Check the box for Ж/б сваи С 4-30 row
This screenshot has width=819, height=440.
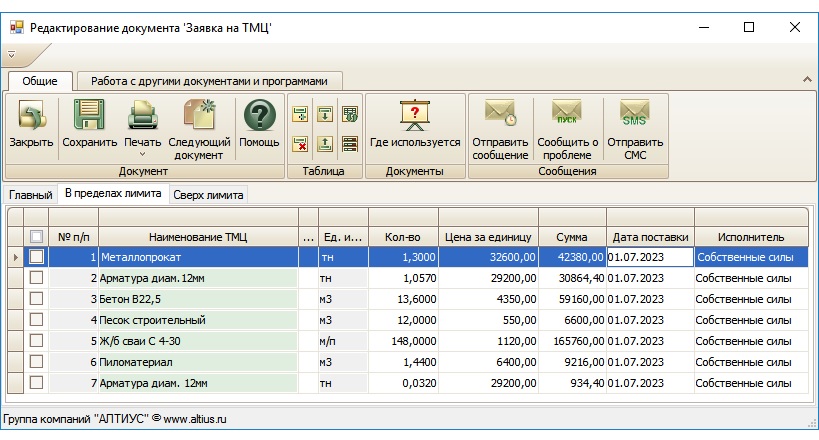point(36,341)
